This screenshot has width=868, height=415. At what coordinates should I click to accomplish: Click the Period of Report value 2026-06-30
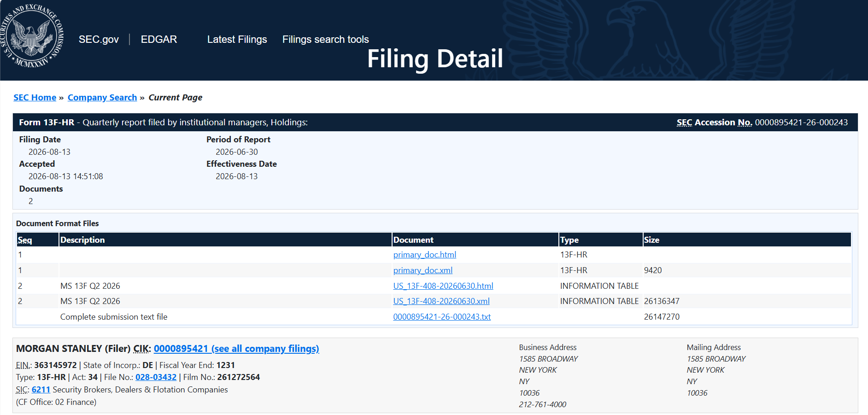237,152
